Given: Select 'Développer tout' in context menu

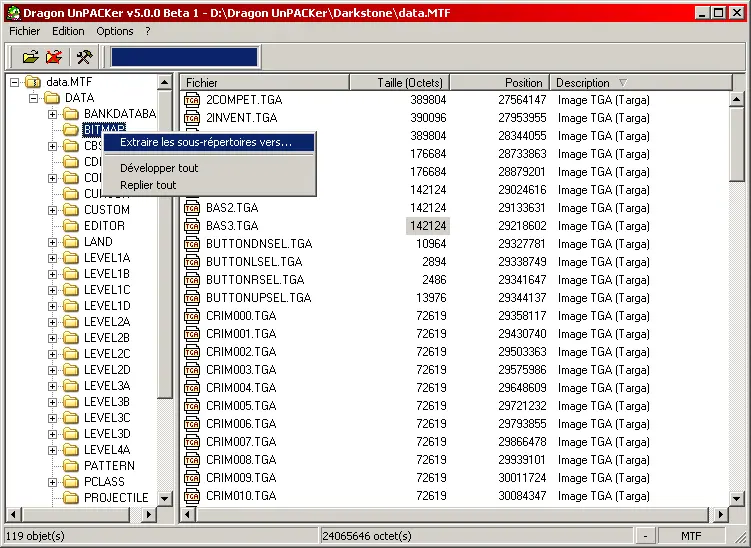Looking at the screenshot, I should [x=159, y=168].
